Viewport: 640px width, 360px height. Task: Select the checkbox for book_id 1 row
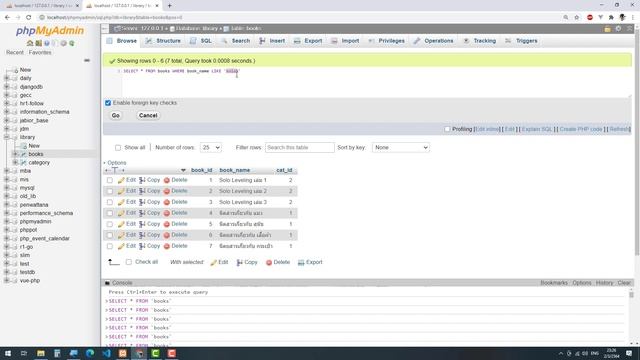[x=110, y=180]
